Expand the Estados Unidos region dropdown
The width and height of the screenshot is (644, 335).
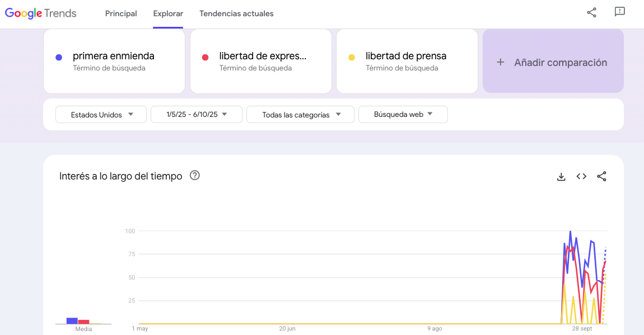(101, 115)
